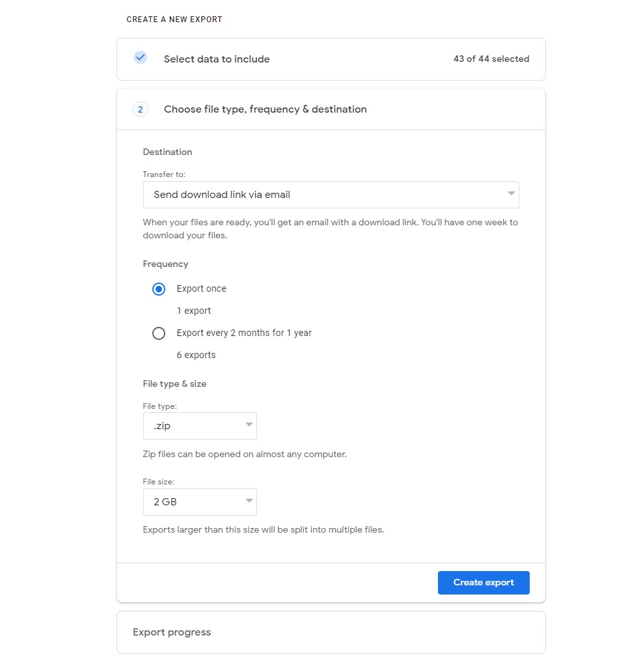The image size is (641, 672).
Task: Click the blue checkmark icon beside Select data
Action: point(141,58)
